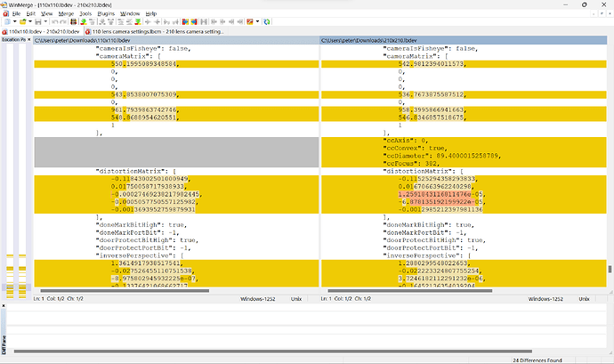
Task: Click left file path header 110x110.lbdev
Action: point(176,40)
